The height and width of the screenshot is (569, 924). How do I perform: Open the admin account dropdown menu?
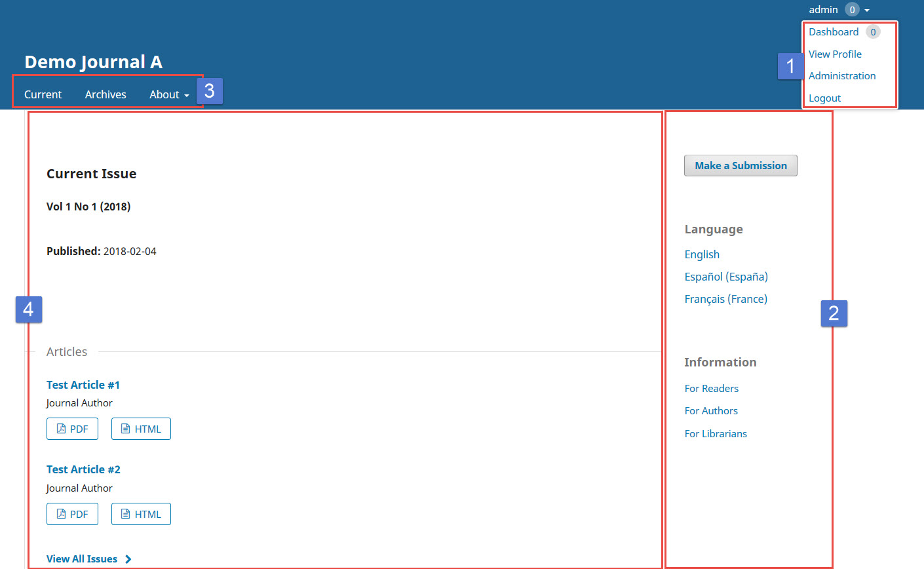coord(823,9)
